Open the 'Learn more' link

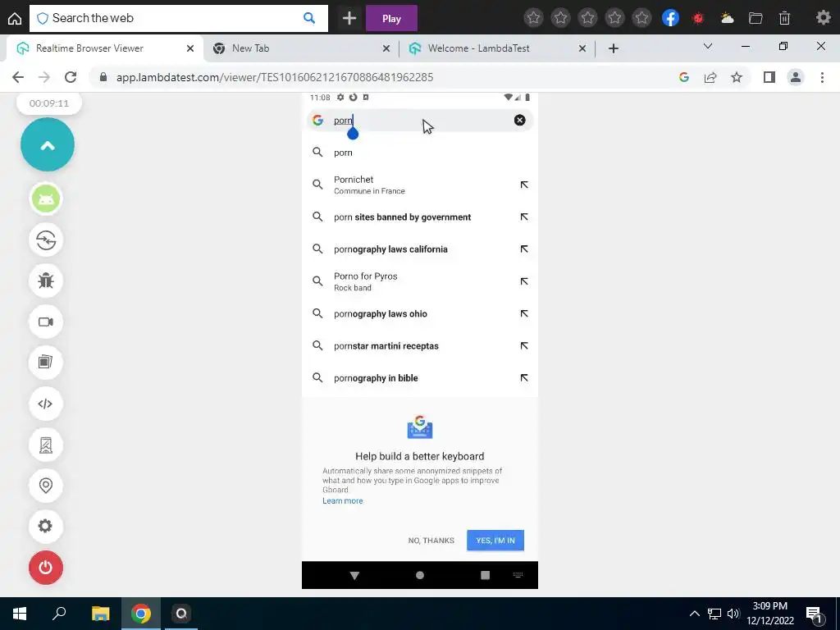click(343, 501)
